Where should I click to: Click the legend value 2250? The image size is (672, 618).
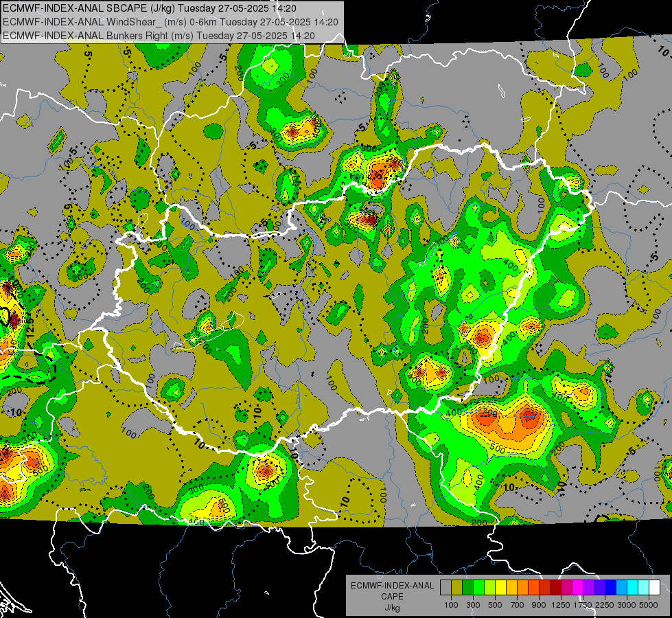coord(605,605)
